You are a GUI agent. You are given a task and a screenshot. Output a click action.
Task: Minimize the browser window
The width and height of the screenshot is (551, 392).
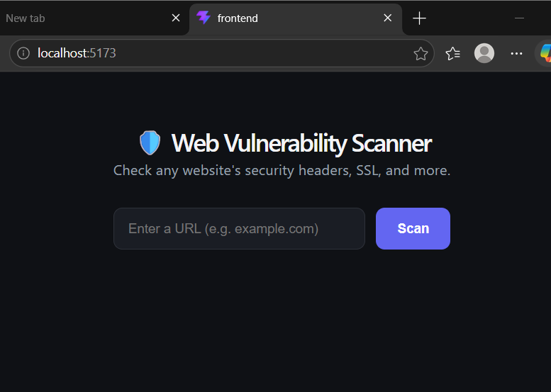pos(519,18)
